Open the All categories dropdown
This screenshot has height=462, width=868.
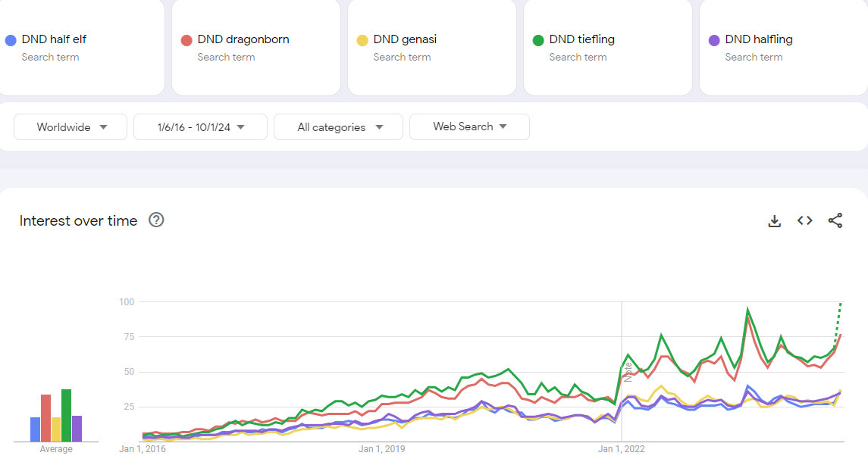click(x=338, y=127)
